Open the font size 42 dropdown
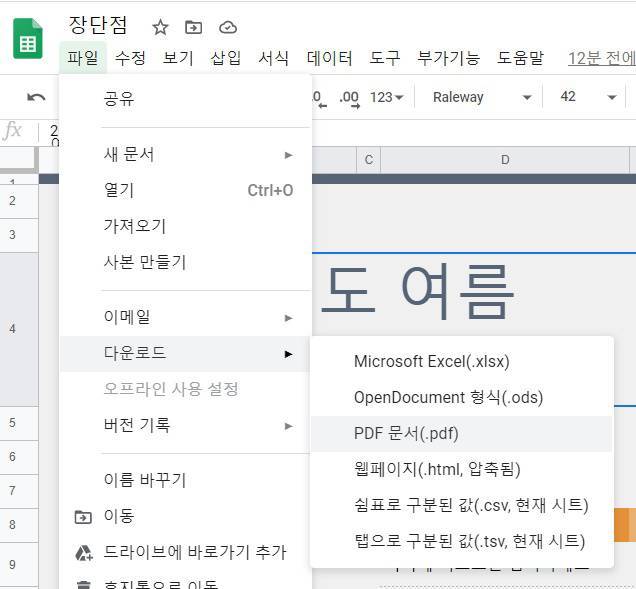 (x=588, y=97)
